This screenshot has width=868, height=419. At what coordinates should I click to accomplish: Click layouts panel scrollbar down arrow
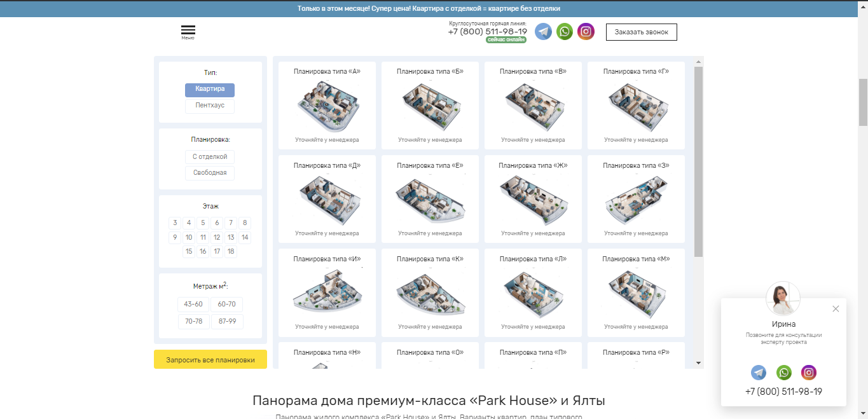698,363
